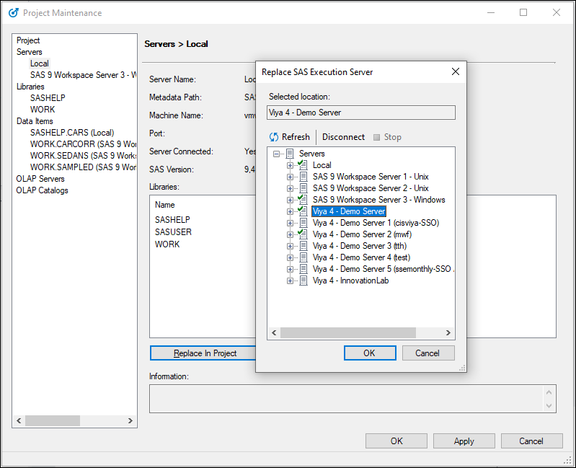Viewport: 576px width, 468px height.
Task: Select SASHELP.CARS (Local) data item
Action: pos(72,133)
